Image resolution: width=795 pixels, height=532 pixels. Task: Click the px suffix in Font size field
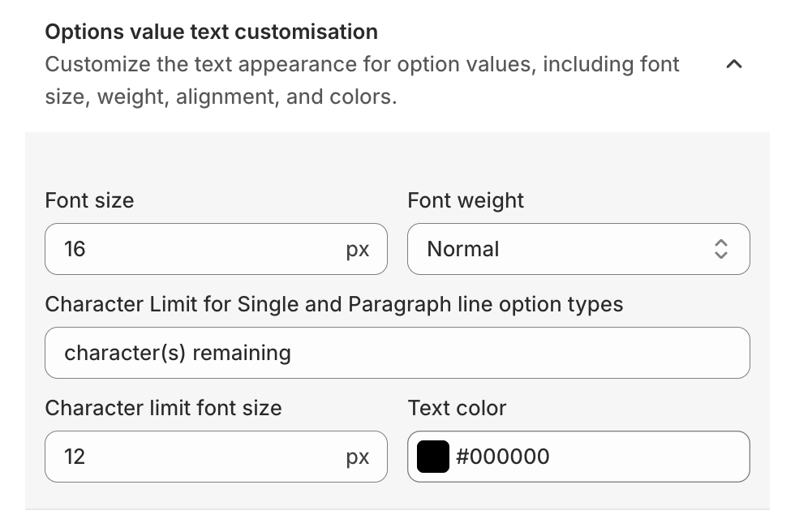tap(358, 250)
